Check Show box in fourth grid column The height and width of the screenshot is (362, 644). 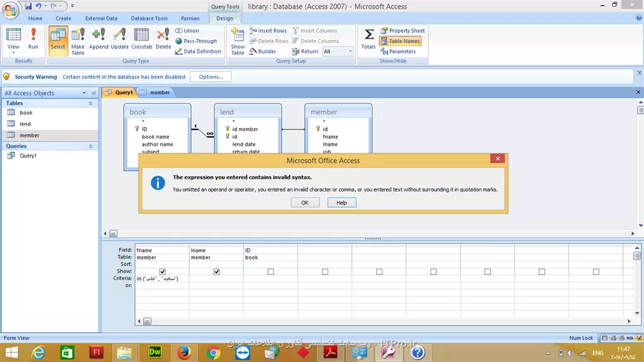point(325,271)
